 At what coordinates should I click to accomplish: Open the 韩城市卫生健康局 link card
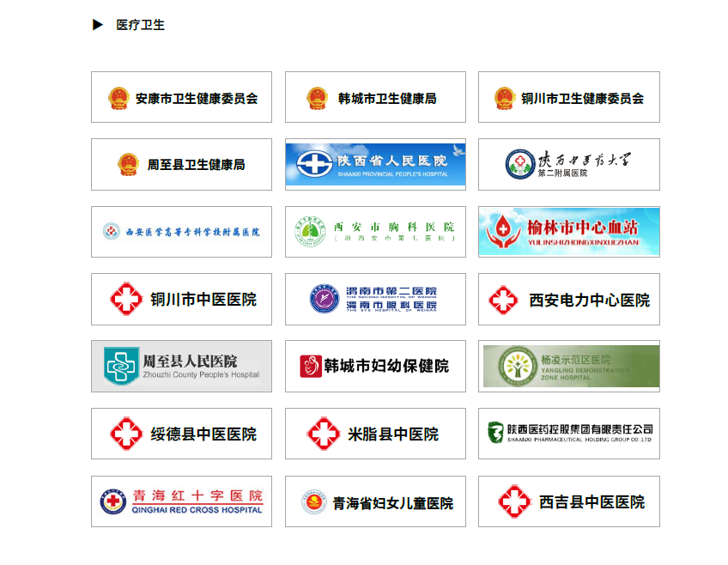point(375,97)
